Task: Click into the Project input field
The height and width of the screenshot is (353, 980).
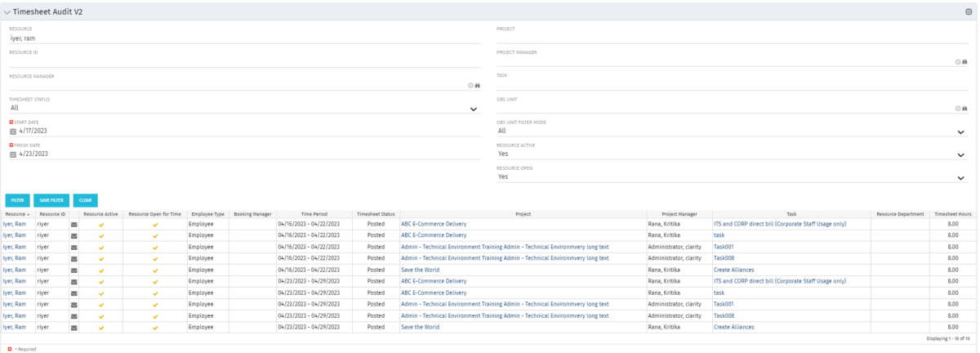Action: click(x=732, y=38)
